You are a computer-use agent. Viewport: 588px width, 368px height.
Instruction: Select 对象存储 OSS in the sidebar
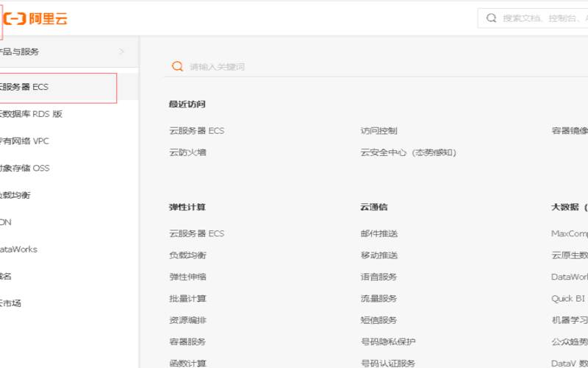point(25,168)
